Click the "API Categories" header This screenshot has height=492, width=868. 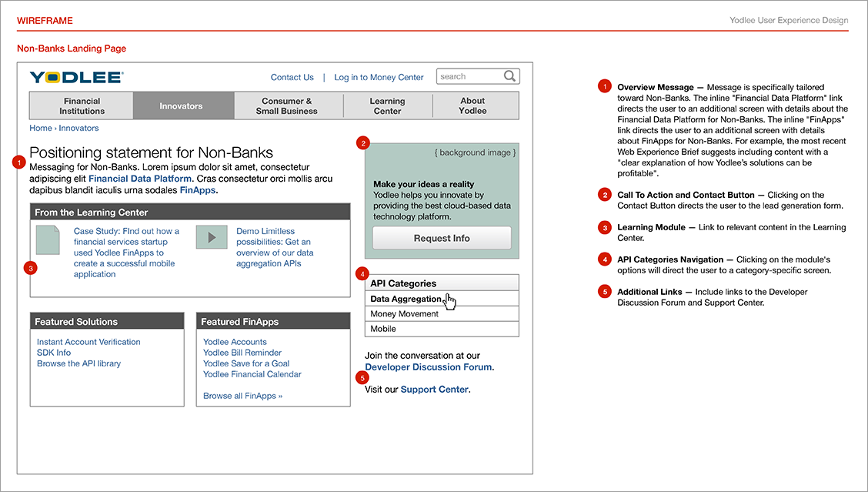[442, 283]
